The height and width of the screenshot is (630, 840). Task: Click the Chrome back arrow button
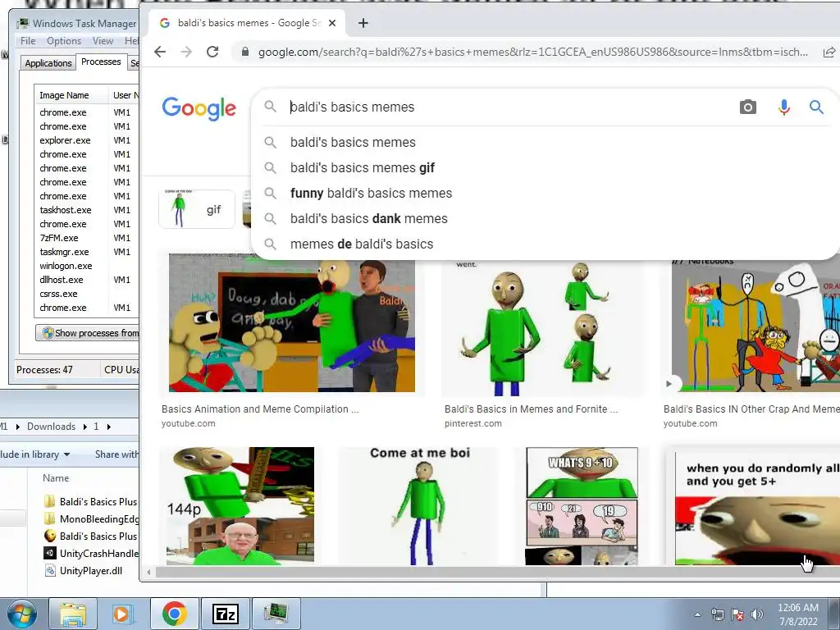(160, 52)
